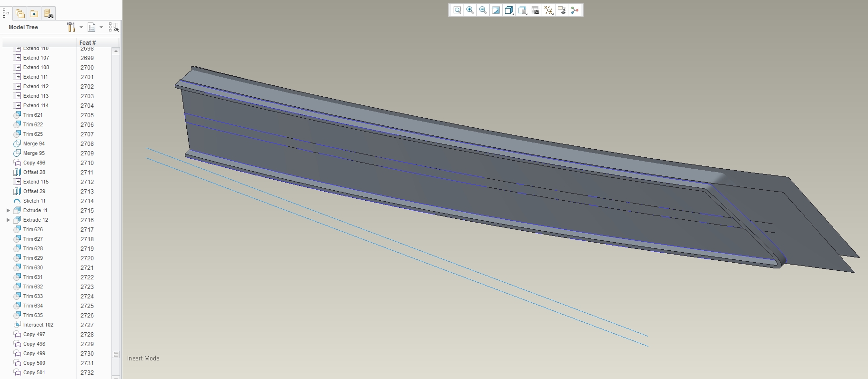Select the Offset 29 feature

tap(34, 191)
